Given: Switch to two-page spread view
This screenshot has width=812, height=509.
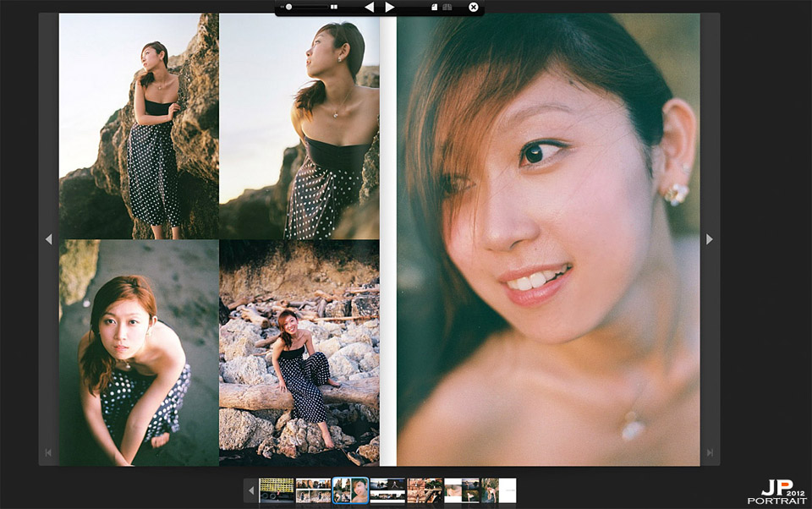Looking at the screenshot, I should pyautogui.click(x=447, y=8).
